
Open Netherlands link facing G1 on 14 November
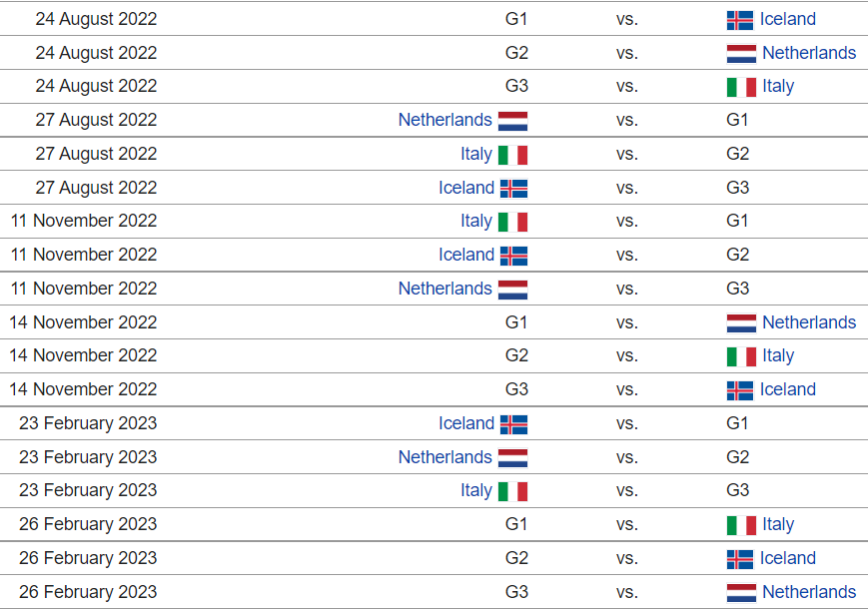[809, 322]
